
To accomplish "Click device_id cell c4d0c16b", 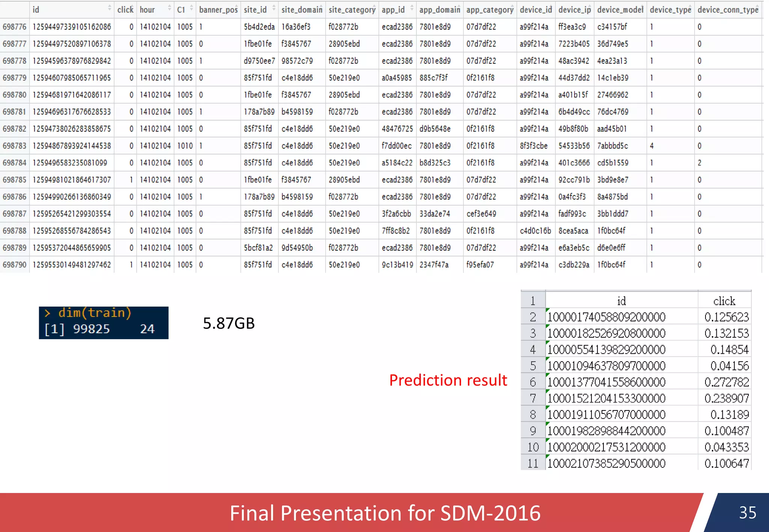I will click(535, 231).
